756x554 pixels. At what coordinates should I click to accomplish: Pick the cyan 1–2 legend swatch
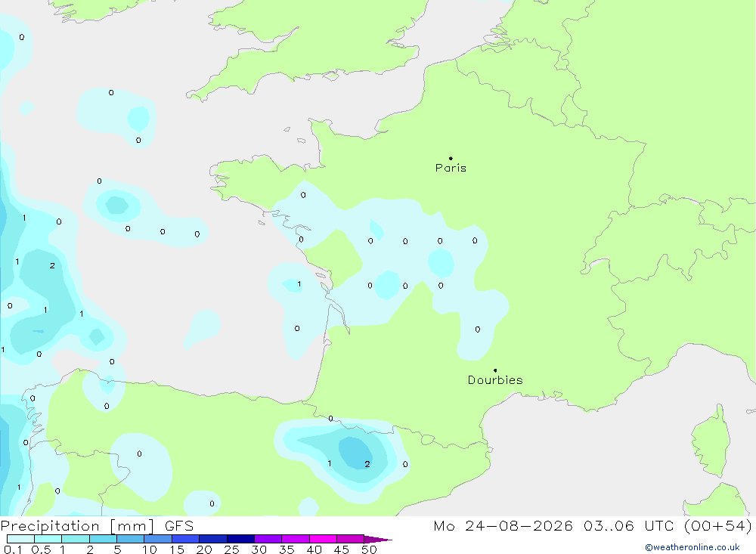click(x=75, y=539)
